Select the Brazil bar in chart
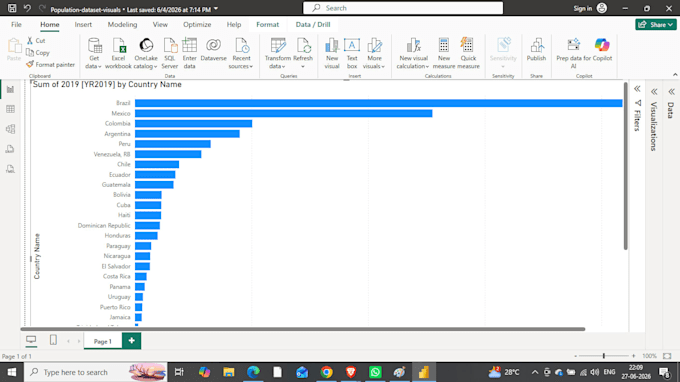Screen dimensions: 680x382 pos(379,103)
